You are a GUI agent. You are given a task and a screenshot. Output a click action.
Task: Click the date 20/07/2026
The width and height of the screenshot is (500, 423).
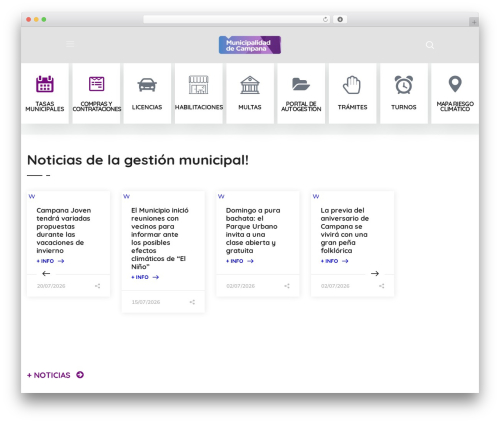point(51,286)
